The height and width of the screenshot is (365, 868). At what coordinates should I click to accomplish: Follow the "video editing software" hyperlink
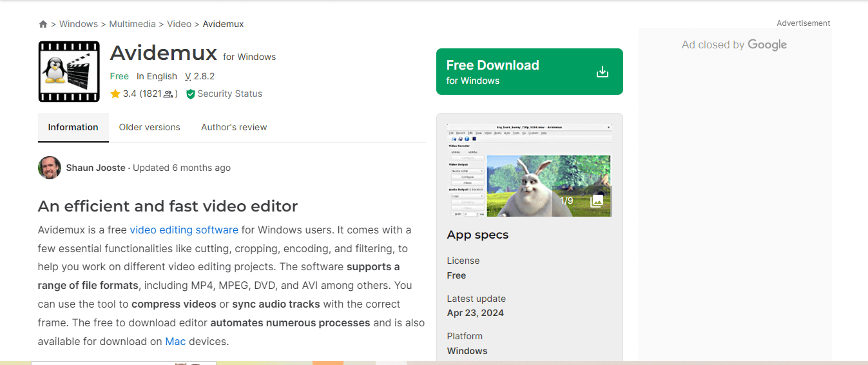pyautogui.click(x=184, y=230)
